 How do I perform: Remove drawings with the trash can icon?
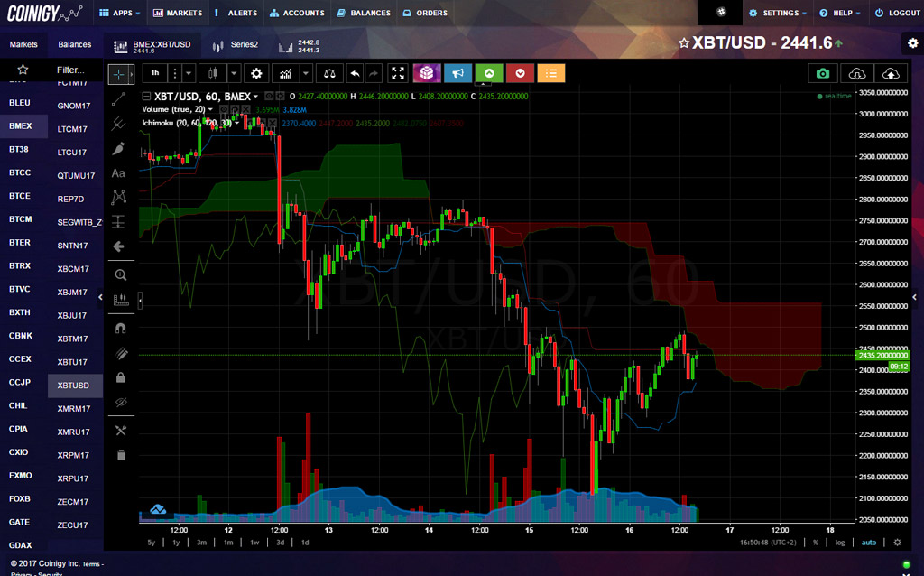click(x=121, y=454)
